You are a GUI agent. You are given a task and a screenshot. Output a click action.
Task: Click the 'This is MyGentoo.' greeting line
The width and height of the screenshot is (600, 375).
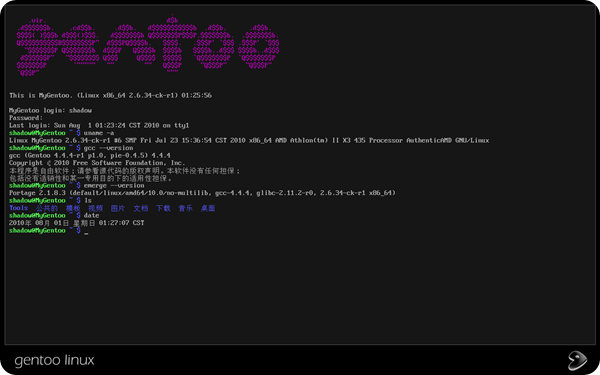point(110,95)
